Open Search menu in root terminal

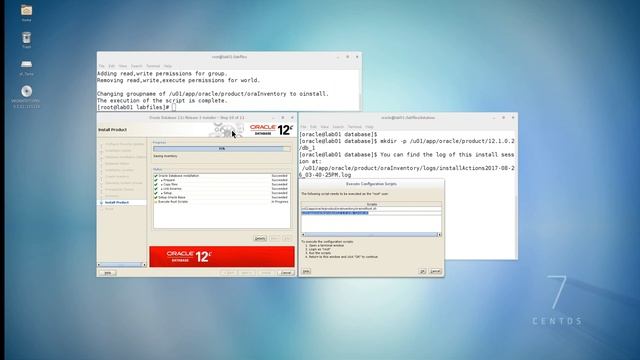pyautogui.click(x=136, y=66)
